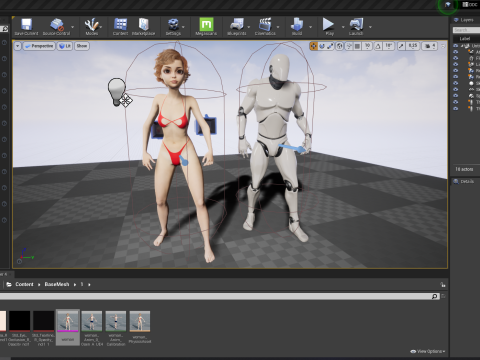This screenshot has height=360, width=480.
Task: Open folder 1 in breadcrumb
Action: [82, 284]
